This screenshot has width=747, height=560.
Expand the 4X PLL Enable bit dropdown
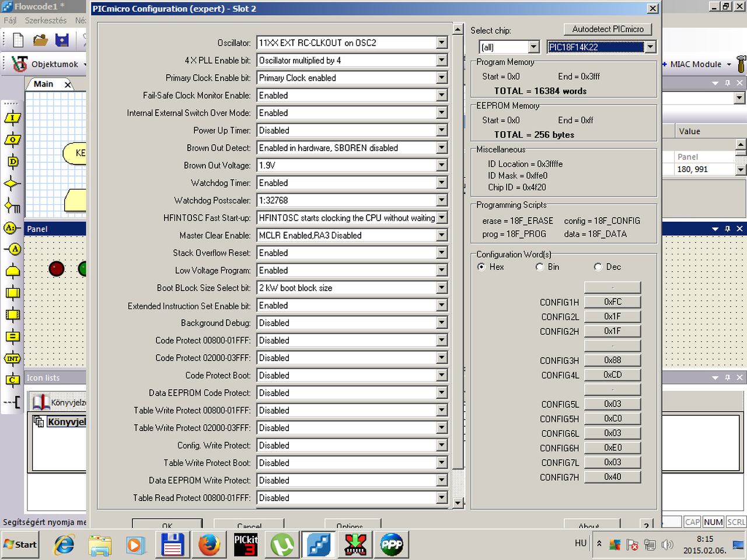[x=442, y=60]
